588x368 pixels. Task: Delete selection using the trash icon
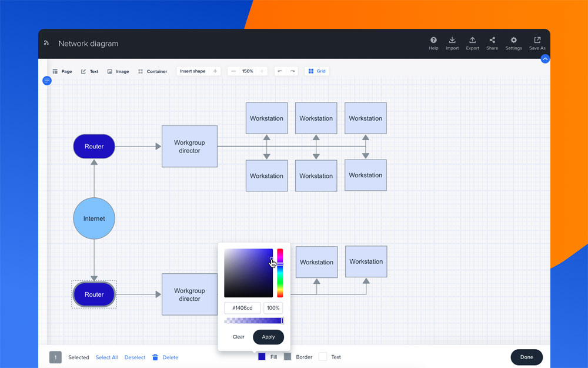pyautogui.click(x=155, y=357)
